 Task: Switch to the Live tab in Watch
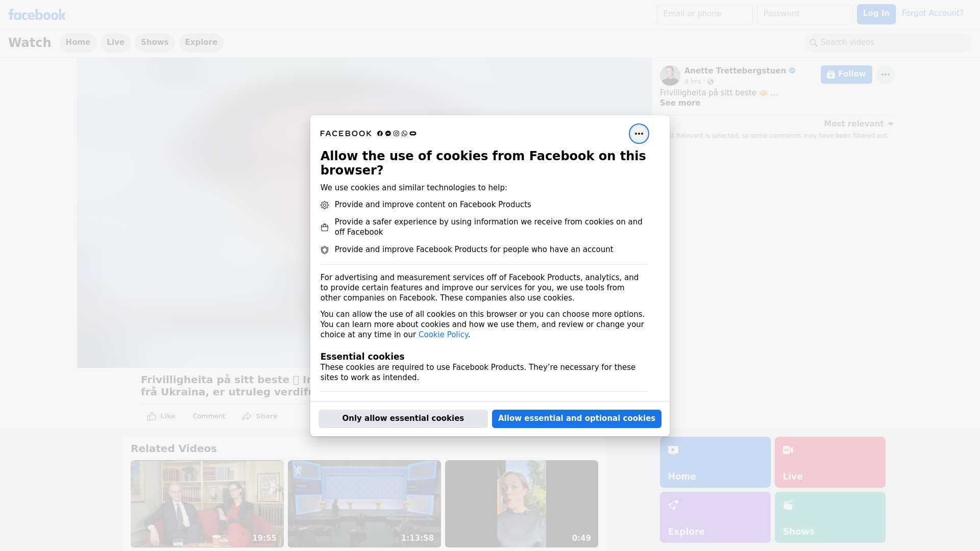(x=115, y=42)
